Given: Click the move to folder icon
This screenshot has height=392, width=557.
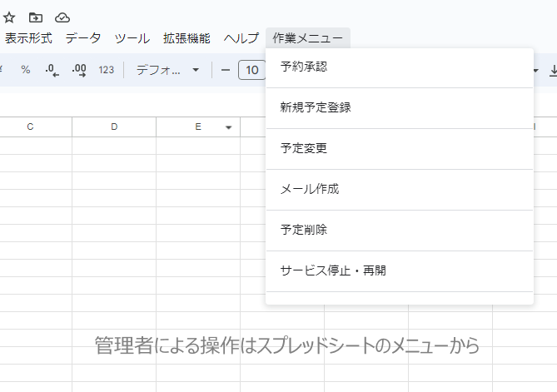Looking at the screenshot, I should [36, 17].
